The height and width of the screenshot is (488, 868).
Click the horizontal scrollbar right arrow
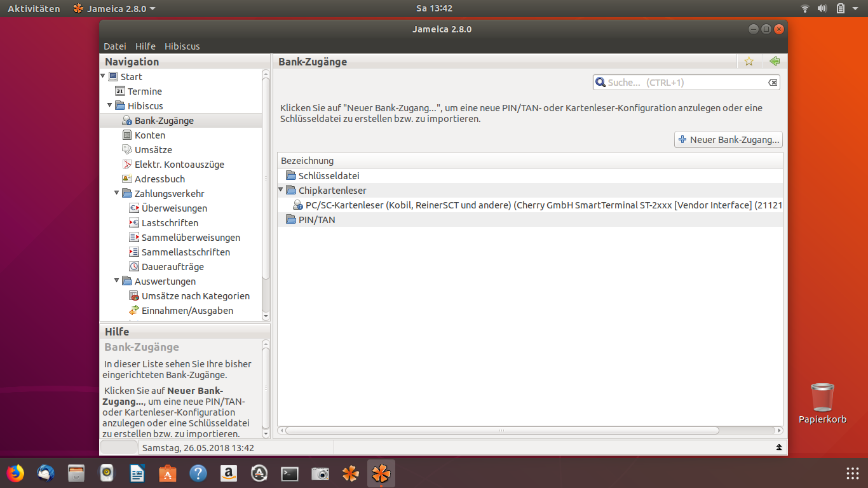pos(779,430)
